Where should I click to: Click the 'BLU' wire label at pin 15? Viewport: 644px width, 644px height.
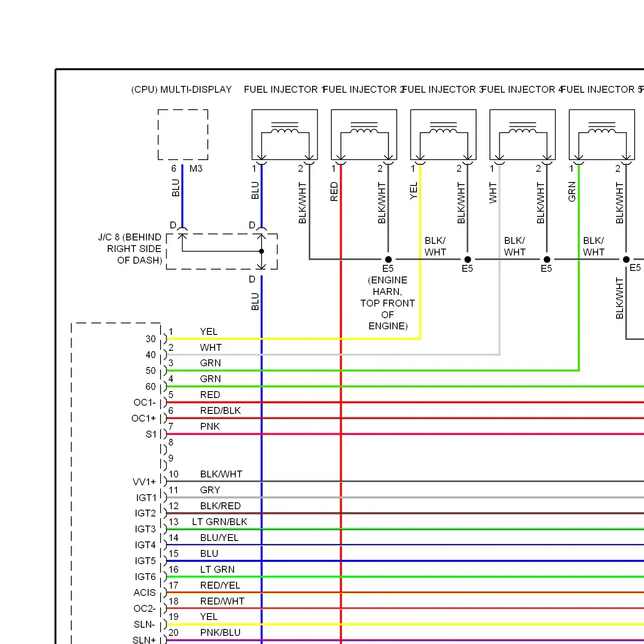click(x=209, y=553)
